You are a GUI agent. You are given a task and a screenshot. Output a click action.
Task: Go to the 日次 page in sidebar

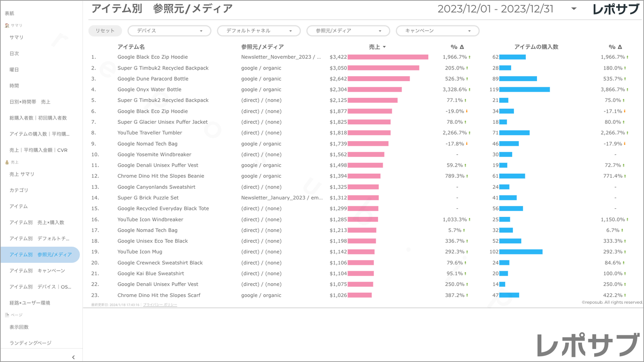(x=14, y=53)
